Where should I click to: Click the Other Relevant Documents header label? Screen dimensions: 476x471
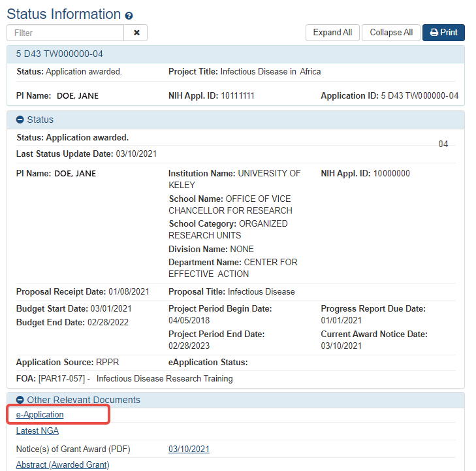83,400
